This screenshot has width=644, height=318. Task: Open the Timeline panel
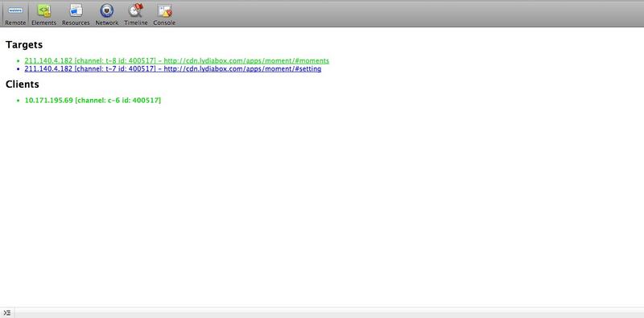pos(135,14)
